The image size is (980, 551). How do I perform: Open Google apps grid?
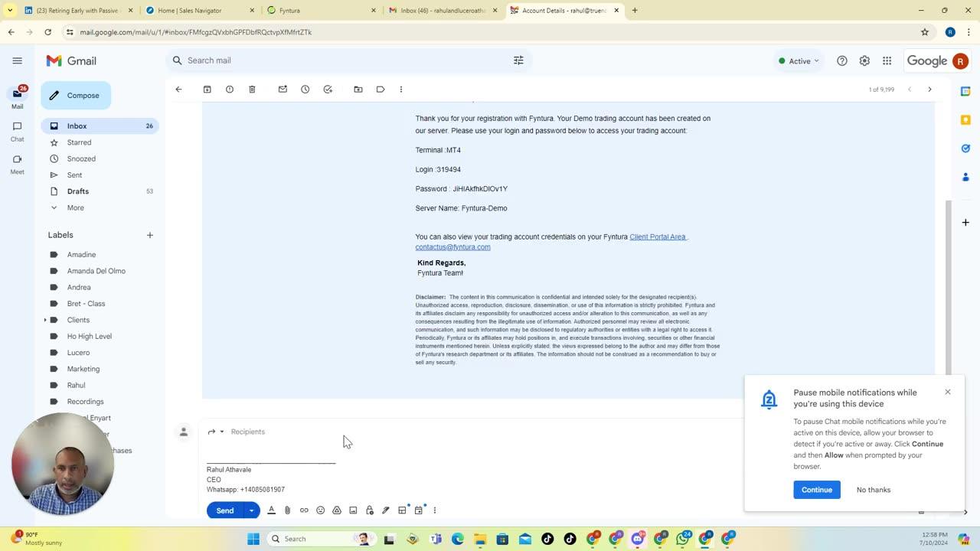coord(887,60)
